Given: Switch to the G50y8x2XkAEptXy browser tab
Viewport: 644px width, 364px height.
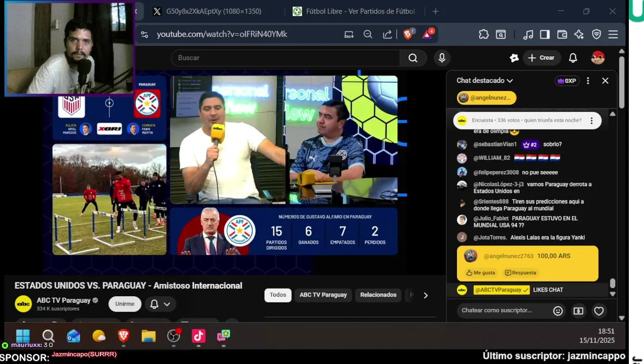Looking at the screenshot, I should [214, 11].
